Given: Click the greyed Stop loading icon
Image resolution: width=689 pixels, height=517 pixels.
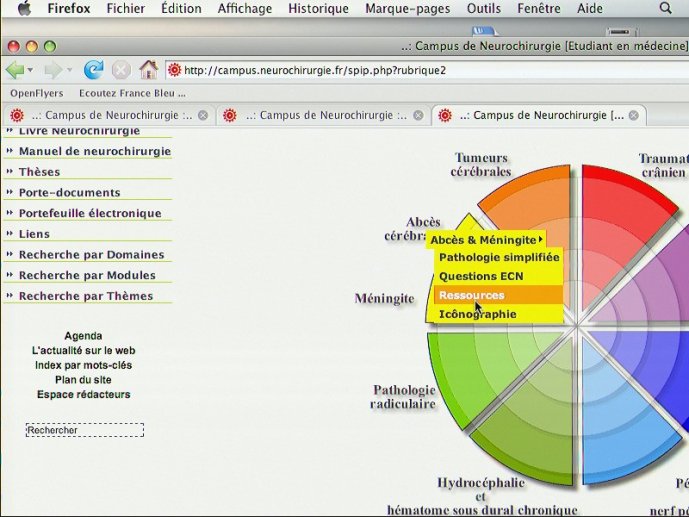Looking at the screenshot, I should (x=121, y=70).
